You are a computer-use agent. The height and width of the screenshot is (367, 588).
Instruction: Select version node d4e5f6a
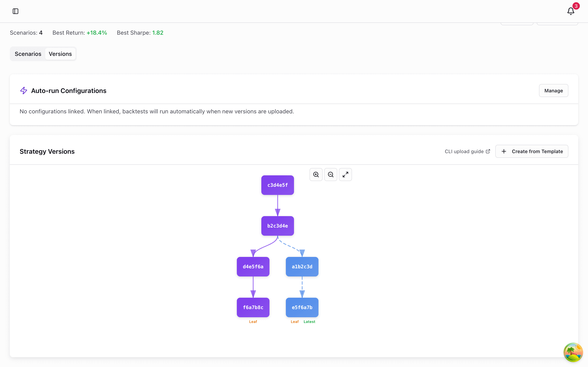point(253,266)
